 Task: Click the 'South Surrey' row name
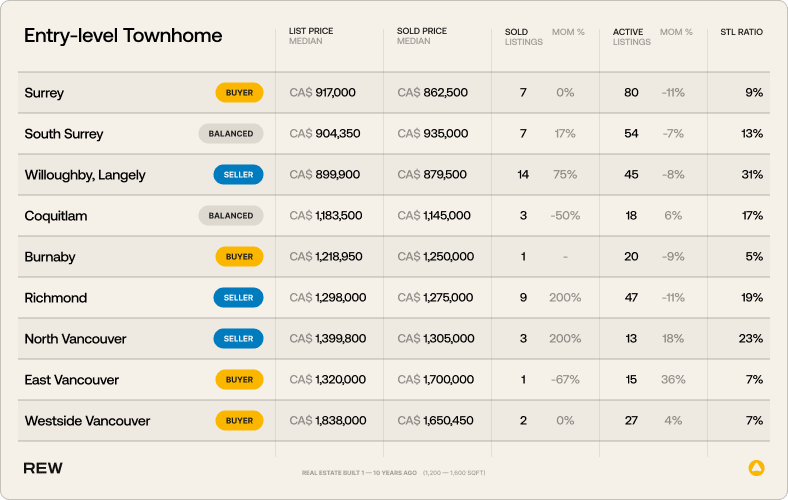pos(64,134)
